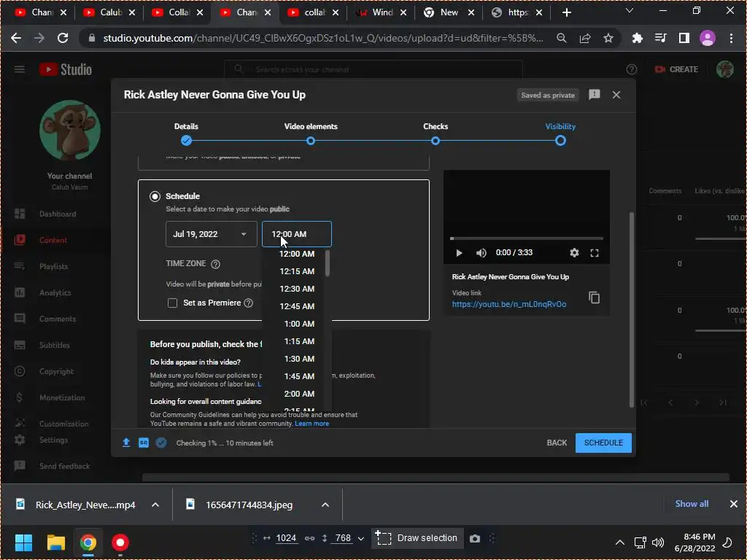
Task: Bookmark this page with star icon
Action: click(608, 38)
